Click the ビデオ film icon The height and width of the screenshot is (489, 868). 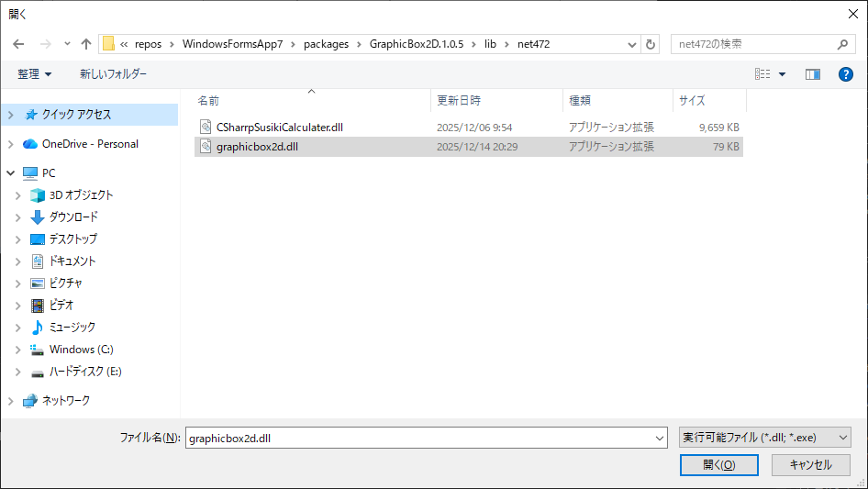37,306
